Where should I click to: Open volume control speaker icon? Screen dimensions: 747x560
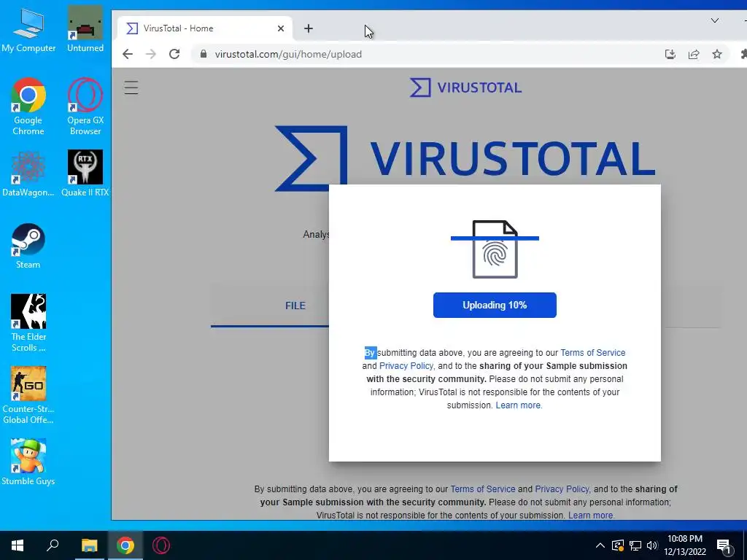point(652,545)
